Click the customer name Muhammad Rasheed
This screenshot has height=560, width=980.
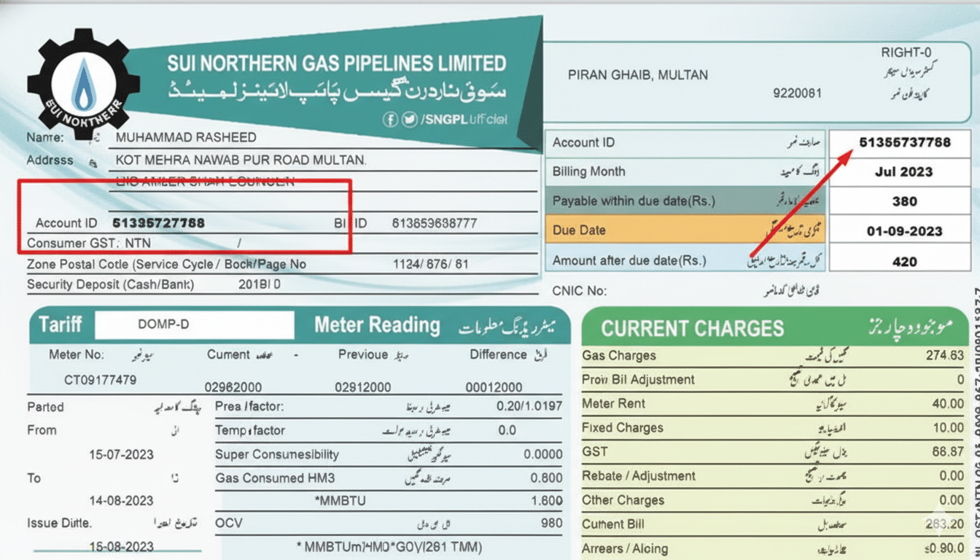coord(186,137)
